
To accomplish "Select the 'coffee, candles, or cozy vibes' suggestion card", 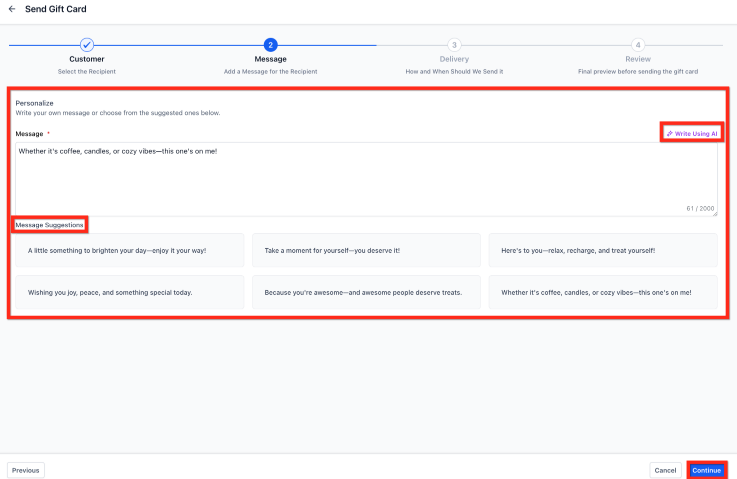I will point(603,293).
